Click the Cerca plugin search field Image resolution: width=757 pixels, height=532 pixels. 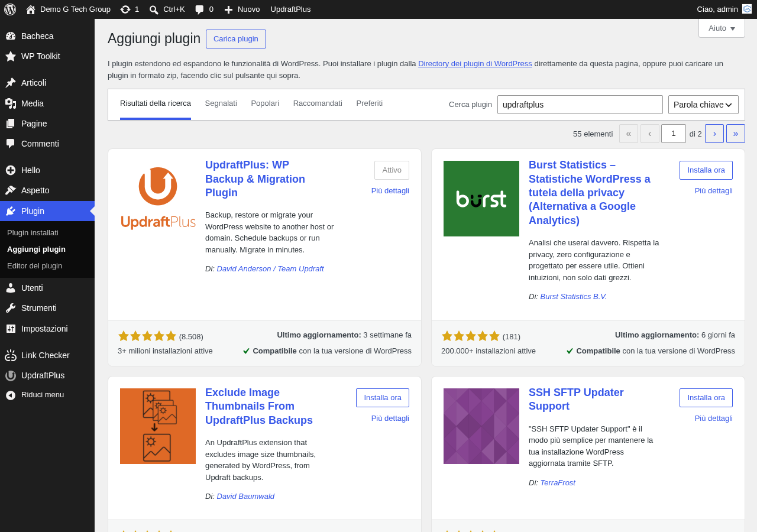click(x=580, y=105)
